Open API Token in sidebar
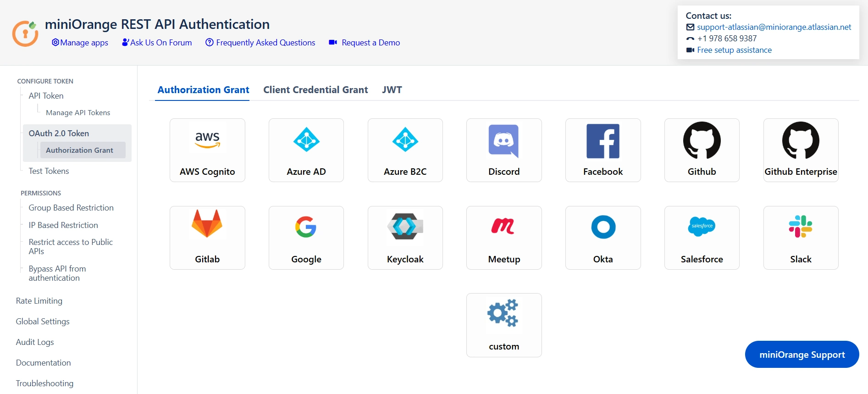The width and height of the screenshot is (868, 394). pos(46,96)
